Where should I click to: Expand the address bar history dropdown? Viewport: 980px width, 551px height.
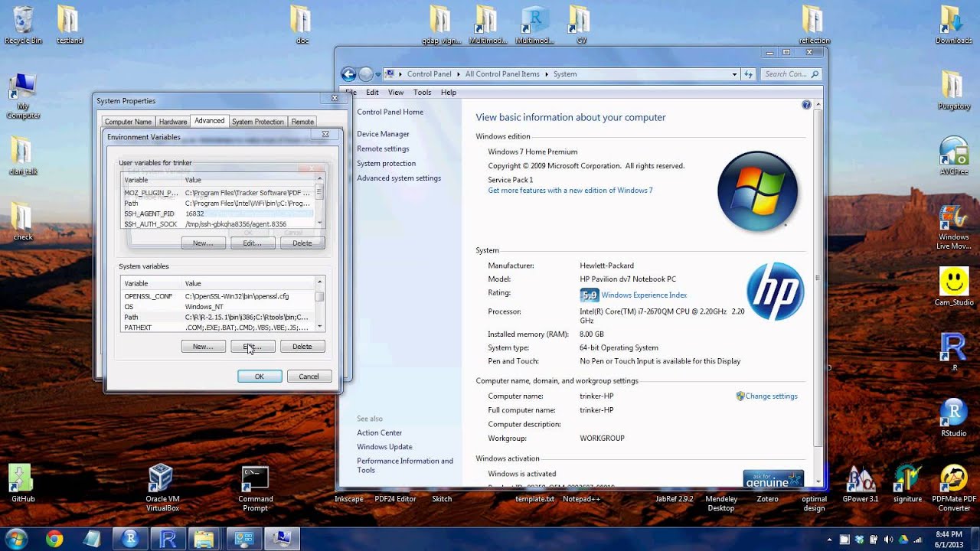735,74
